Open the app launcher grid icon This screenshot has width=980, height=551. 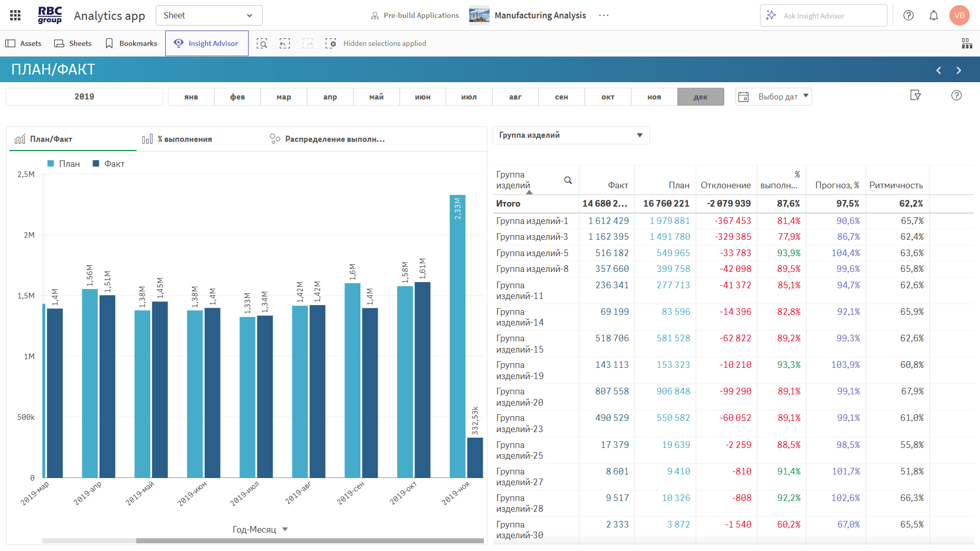[x=15, y=15]
